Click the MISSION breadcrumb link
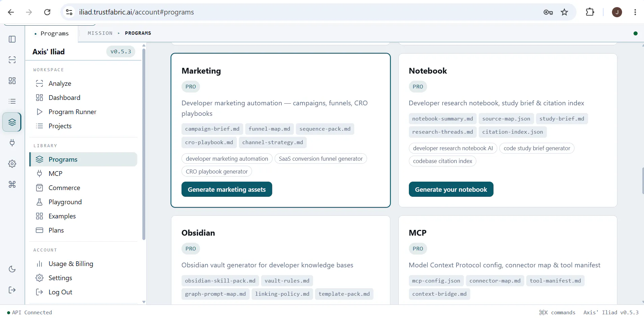This screenshot has height=318, width=644. tap(100, 33)
